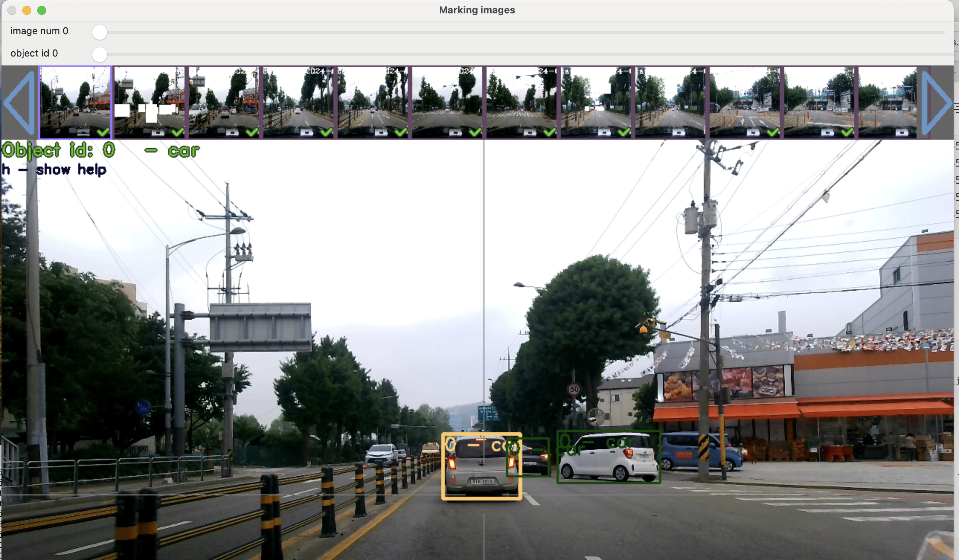Open the last partially visible thumbnail
Screen dimensions: 959x560
(x=888, y=102)
